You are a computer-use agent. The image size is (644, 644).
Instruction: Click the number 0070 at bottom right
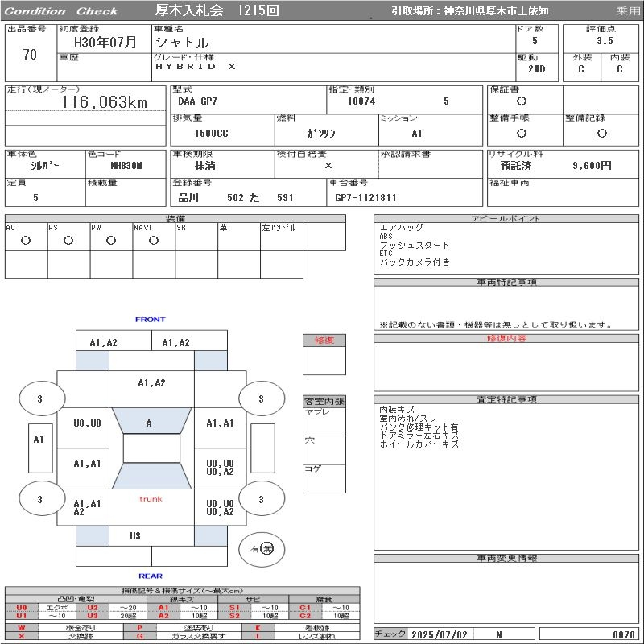click(x=623, y=635)
